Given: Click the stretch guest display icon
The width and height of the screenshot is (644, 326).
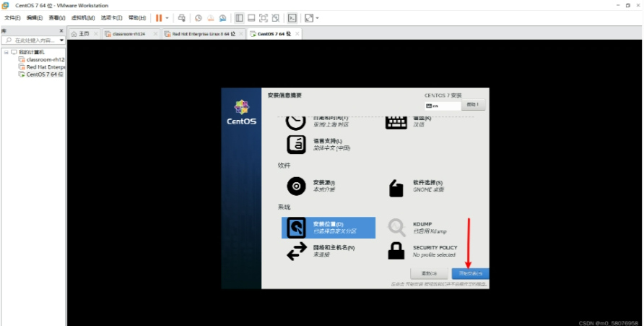Looking at the screenshot, I should (x=309, y=18).
